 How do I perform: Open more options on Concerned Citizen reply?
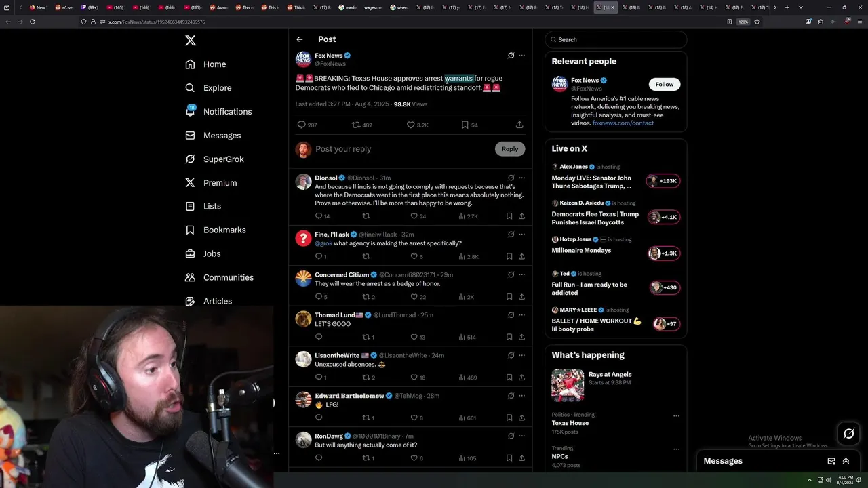521,274
